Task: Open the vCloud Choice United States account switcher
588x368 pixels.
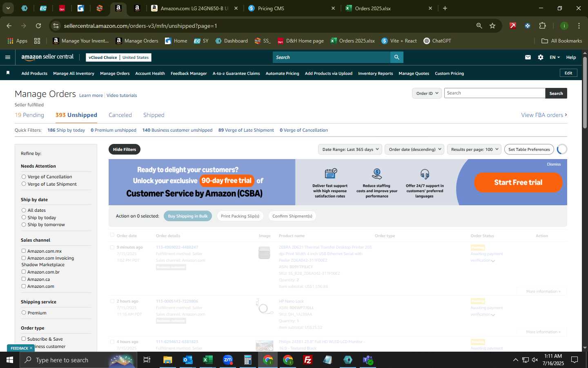Action: [x=119, y=57]
